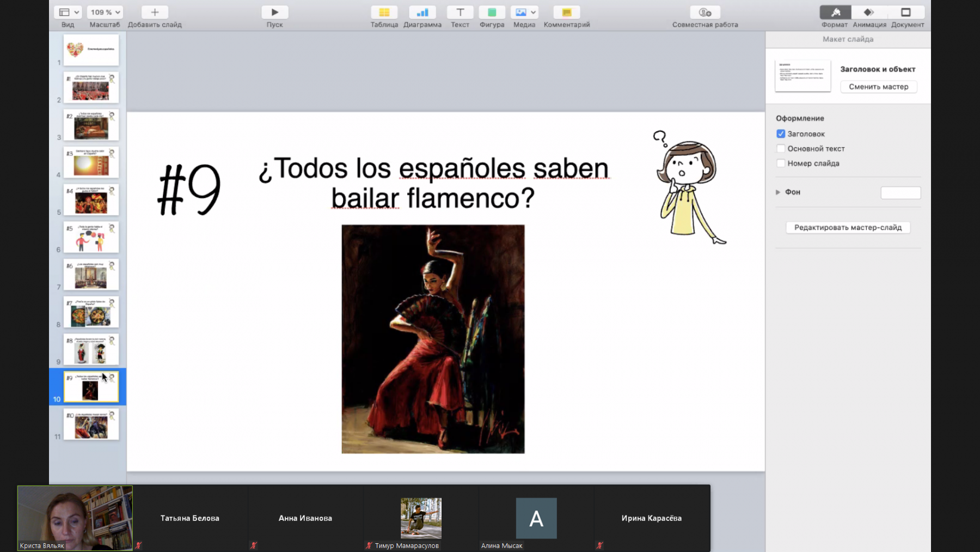Click Анна Иванова participant tile
The image size is (980, 552).
point(305,518)
